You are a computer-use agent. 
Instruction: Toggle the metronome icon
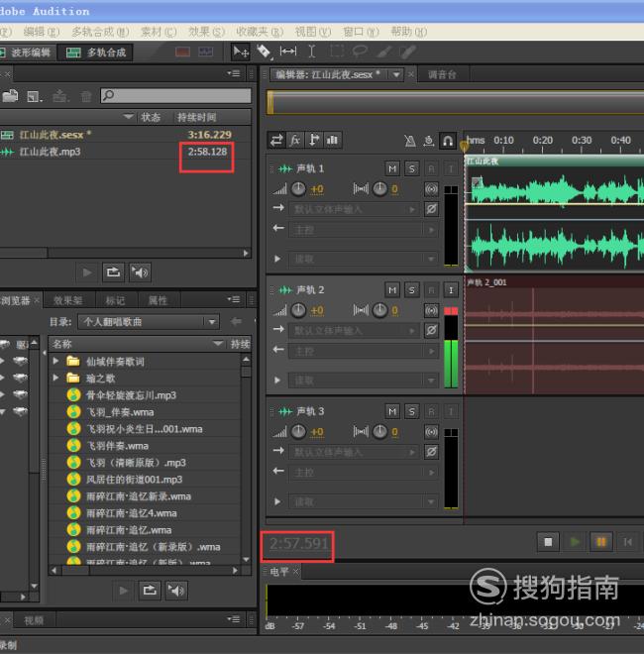410,141
